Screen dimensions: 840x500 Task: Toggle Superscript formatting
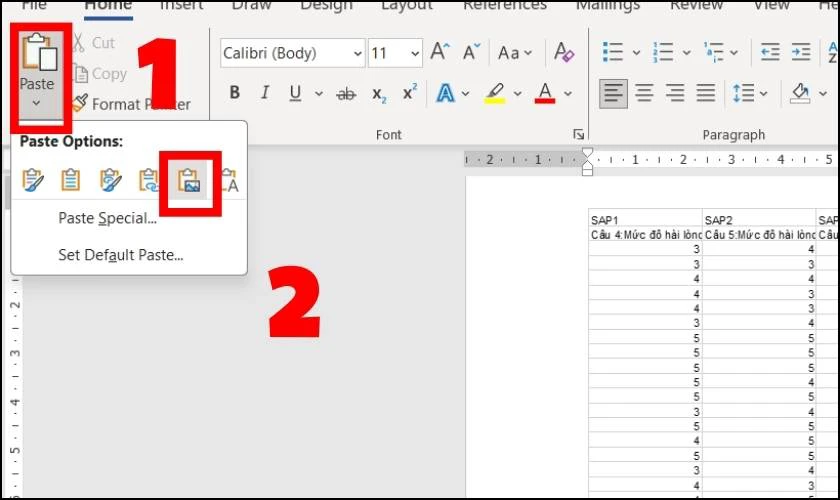(x=410, y=92)
